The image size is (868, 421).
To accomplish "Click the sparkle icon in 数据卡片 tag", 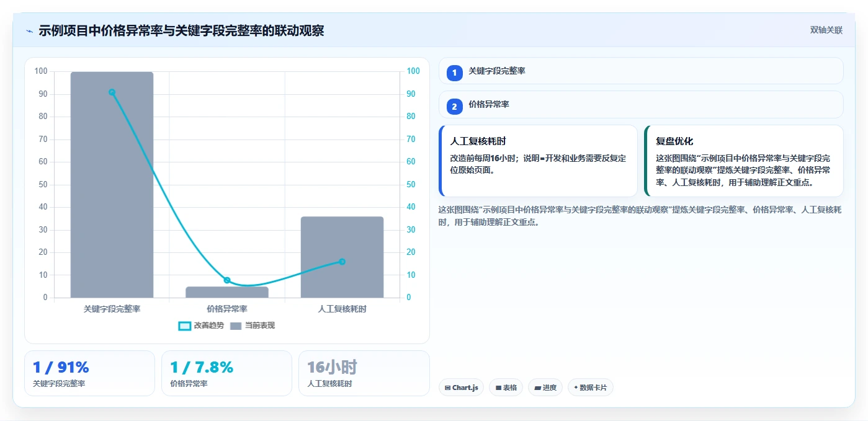I will click(x=576, y=388).
